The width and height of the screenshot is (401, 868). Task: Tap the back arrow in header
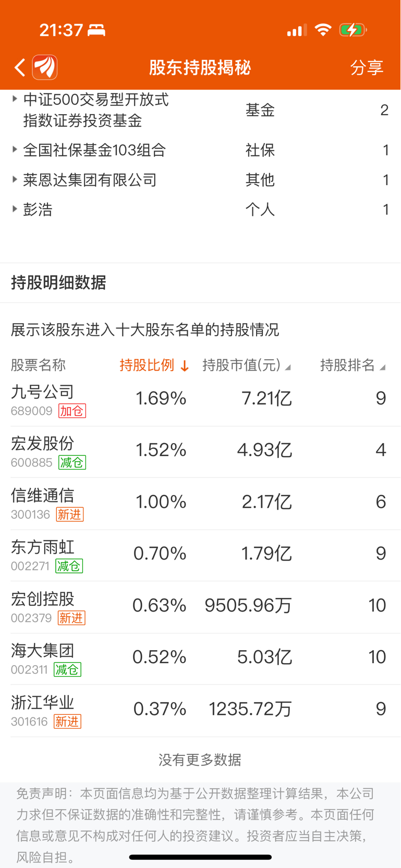[x=20, y=67]
